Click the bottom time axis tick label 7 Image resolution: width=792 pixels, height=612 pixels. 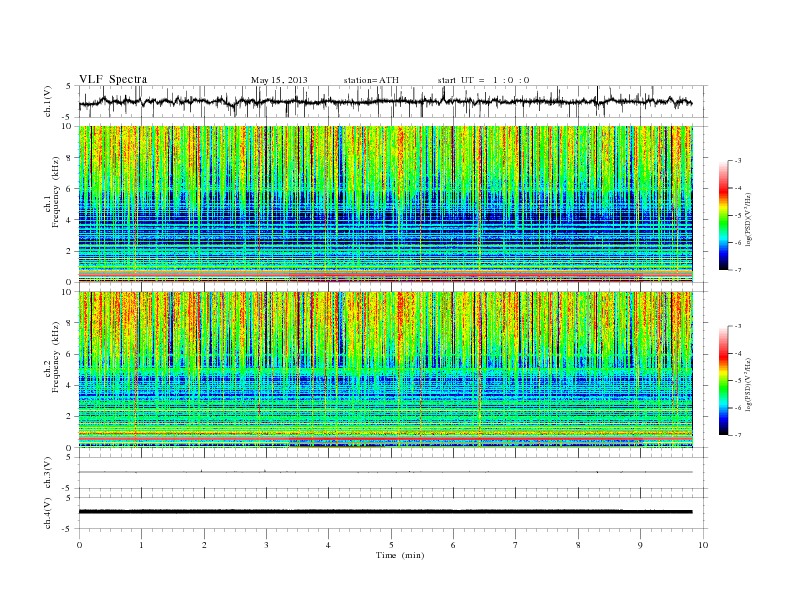click(516, 545)
